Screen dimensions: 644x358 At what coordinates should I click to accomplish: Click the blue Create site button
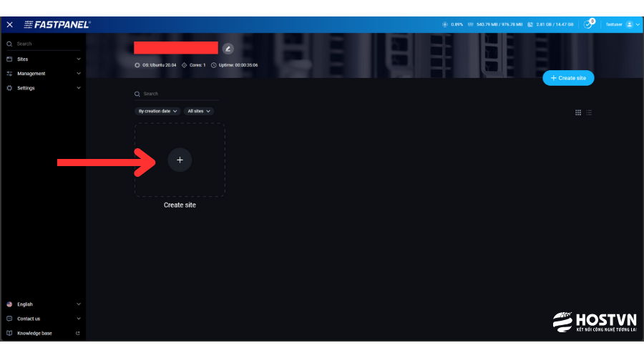click(568, 78)
